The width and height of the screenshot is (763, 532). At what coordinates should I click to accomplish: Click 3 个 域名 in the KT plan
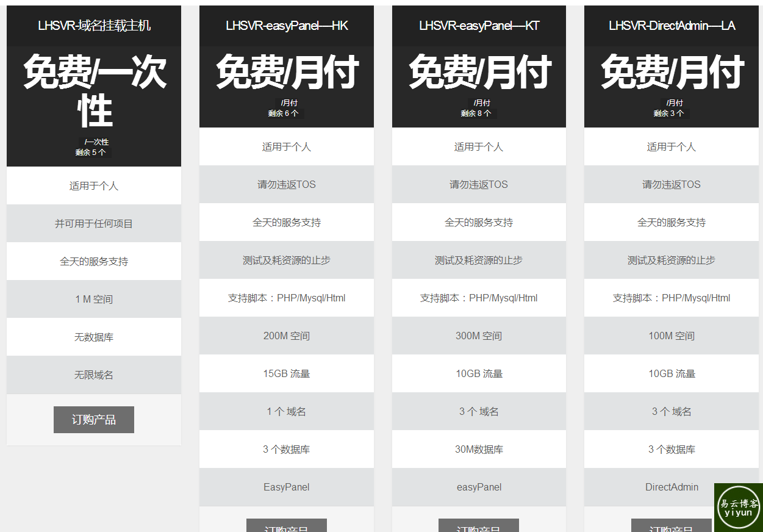(x=479, y=411)
